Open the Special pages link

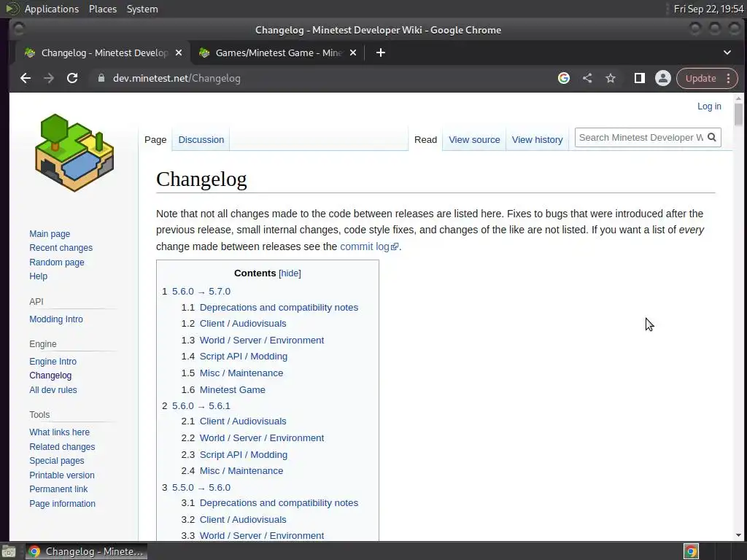(57, 461)
